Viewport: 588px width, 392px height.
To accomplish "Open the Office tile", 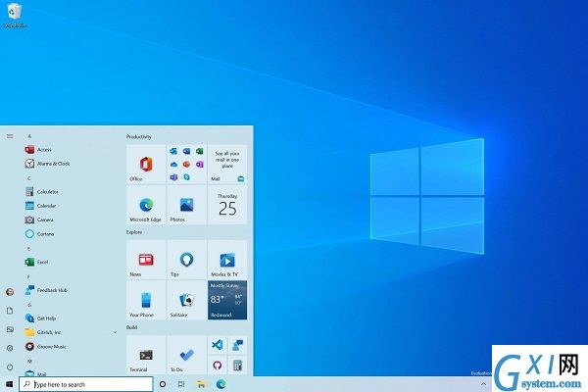I will tap(146, 165).
